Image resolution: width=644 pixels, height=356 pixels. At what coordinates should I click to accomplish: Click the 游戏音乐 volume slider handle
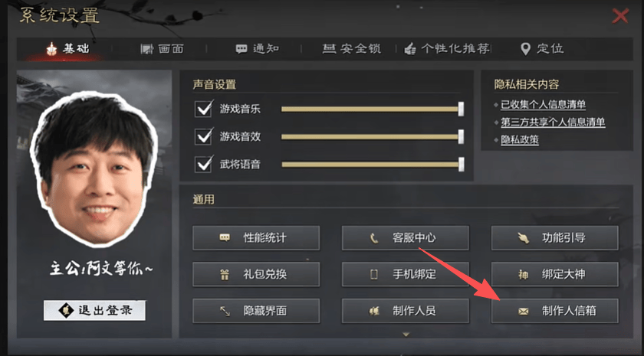(x=461, y=109)
